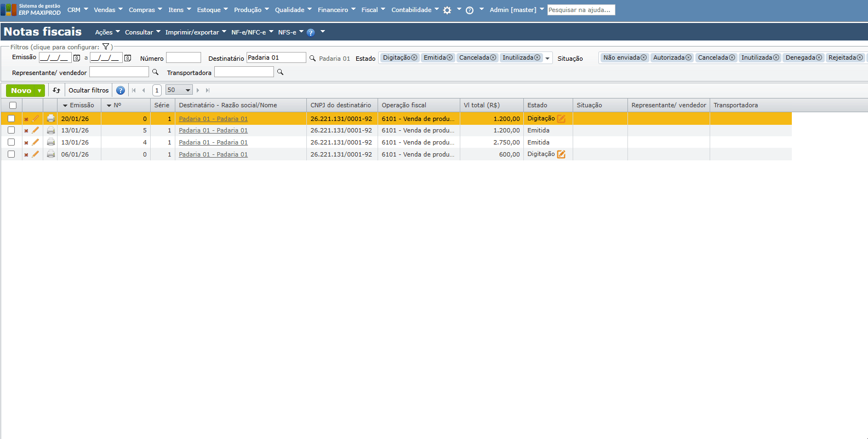Check the 06/01/26 row checkbox
The image size is (868, 439).
click(x=11, y=154)
